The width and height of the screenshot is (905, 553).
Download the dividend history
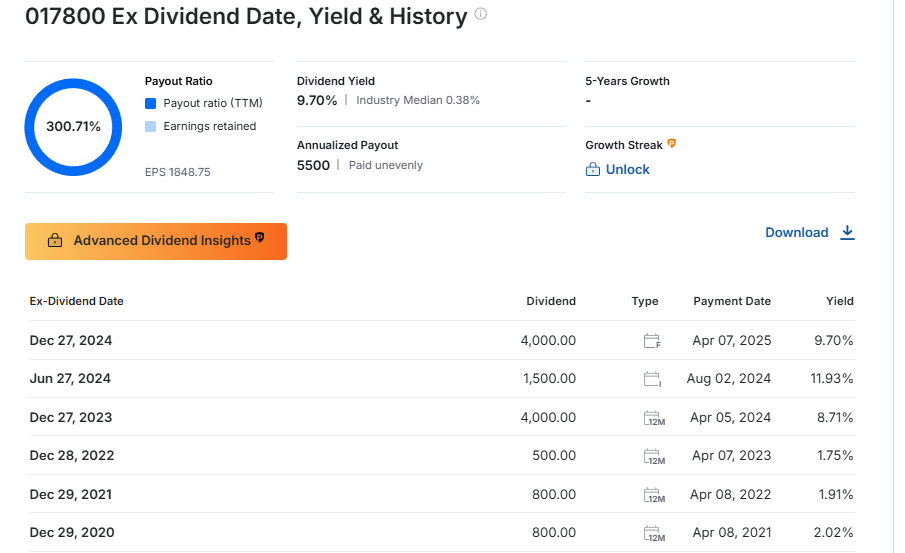pyautogui.click(x=797, y=232)
